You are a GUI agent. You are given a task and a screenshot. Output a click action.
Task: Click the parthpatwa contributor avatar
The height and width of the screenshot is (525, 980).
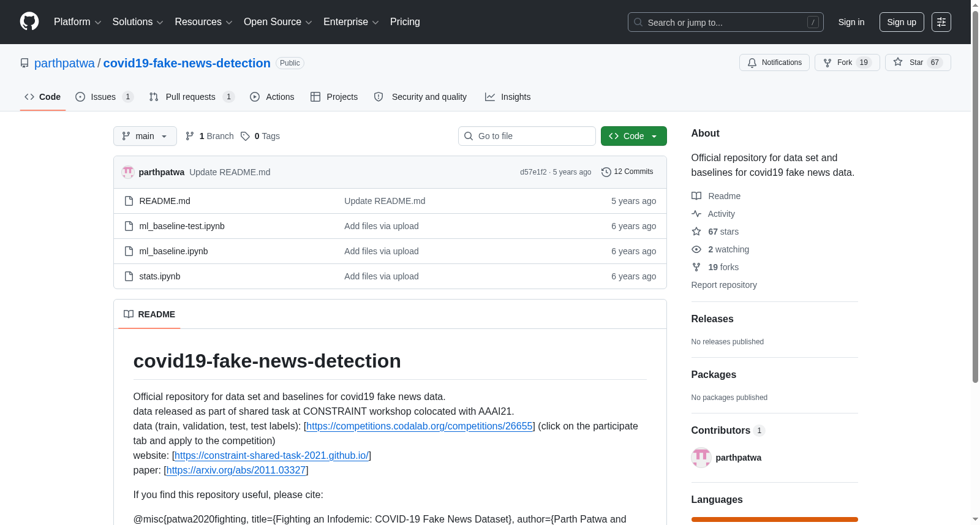point(701,458)
